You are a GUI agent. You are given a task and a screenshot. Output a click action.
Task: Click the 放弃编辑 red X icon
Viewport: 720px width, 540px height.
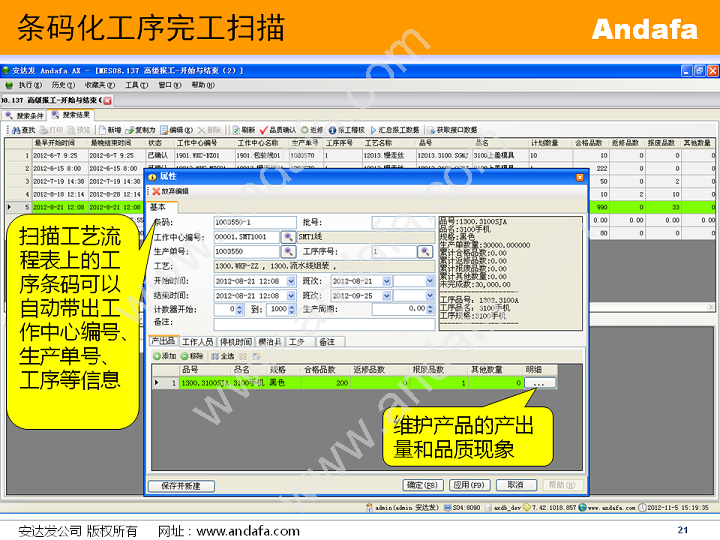click(x=156, y=191)
